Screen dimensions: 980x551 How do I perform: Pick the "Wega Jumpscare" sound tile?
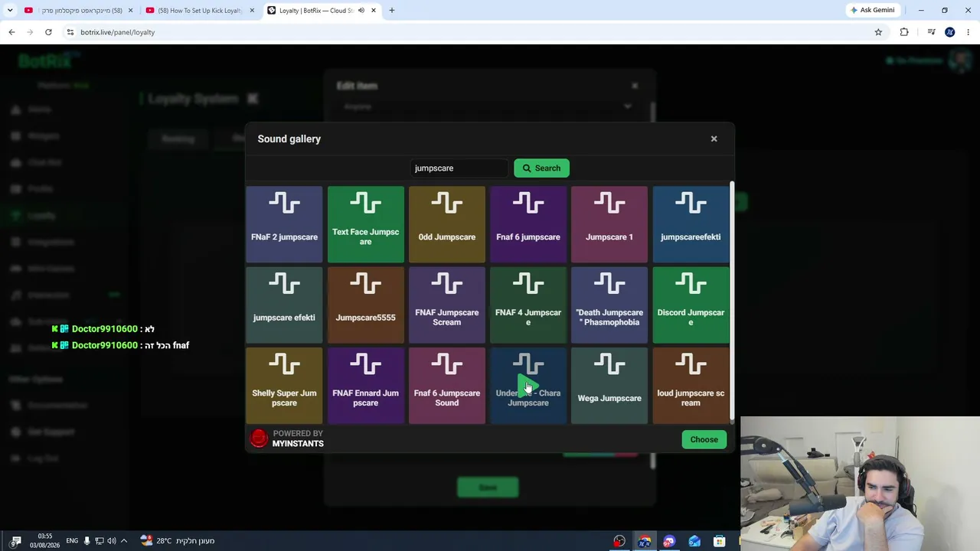click(609, 386)
